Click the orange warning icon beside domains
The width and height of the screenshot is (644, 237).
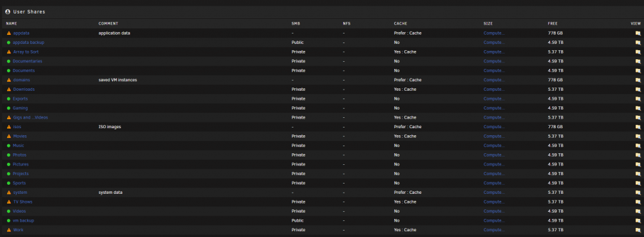(8, 80)
